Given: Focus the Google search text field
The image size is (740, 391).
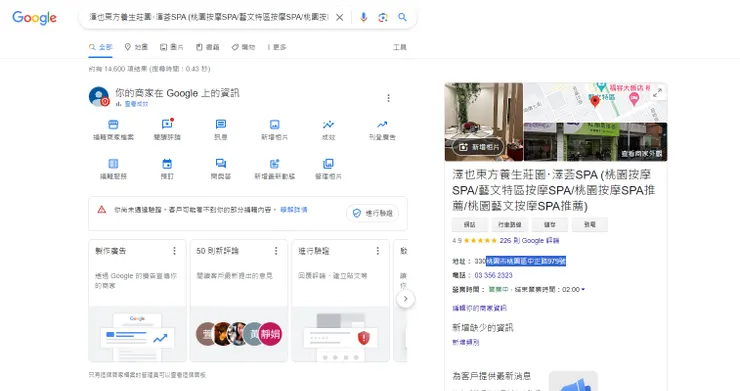Looking at the screenshot, I should point(209,17).
